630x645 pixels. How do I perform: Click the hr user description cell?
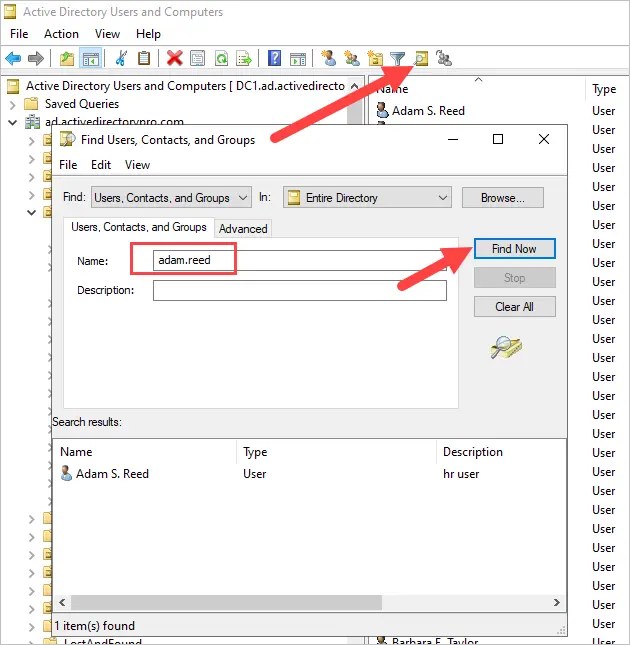[461, 474]
